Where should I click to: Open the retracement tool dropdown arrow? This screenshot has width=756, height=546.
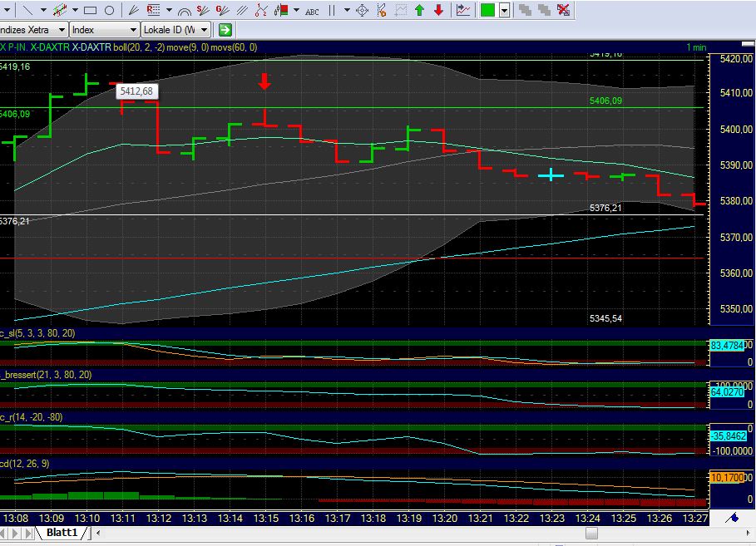169,10
